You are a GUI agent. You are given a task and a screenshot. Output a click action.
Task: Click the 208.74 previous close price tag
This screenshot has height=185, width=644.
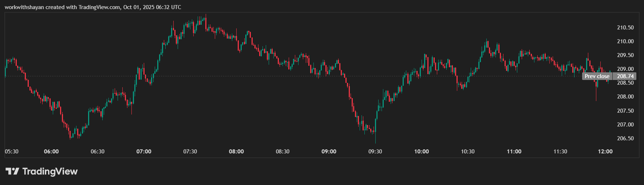[x=625, y=76]
